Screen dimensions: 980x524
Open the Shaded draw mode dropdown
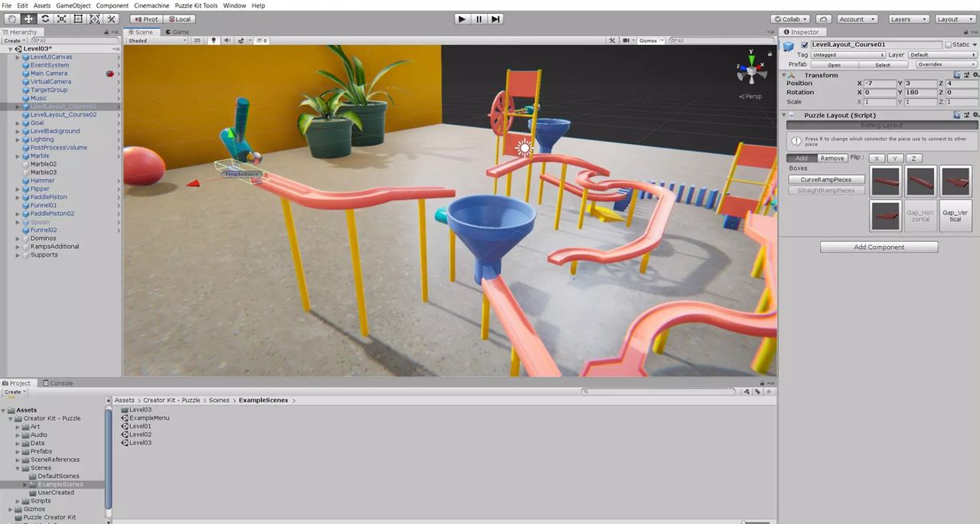coord(156,41)
